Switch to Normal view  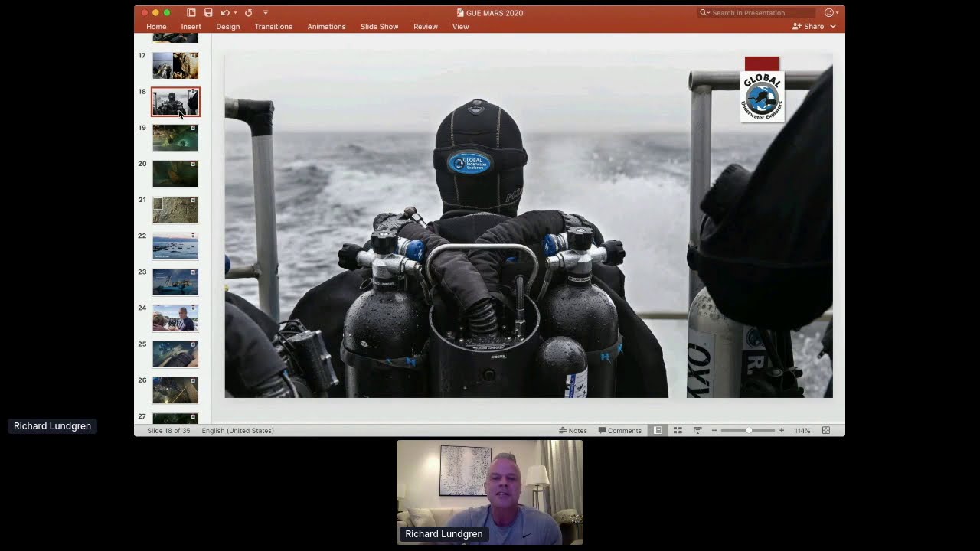(658, 431)
